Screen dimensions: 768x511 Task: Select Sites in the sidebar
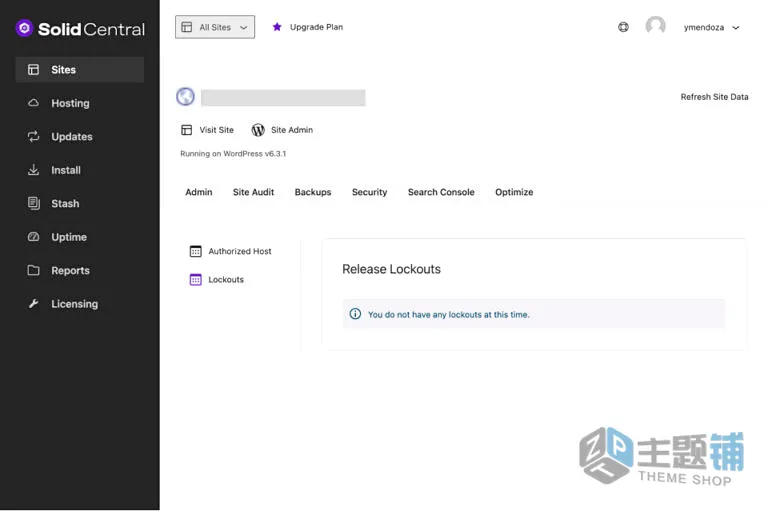point(80,70)
